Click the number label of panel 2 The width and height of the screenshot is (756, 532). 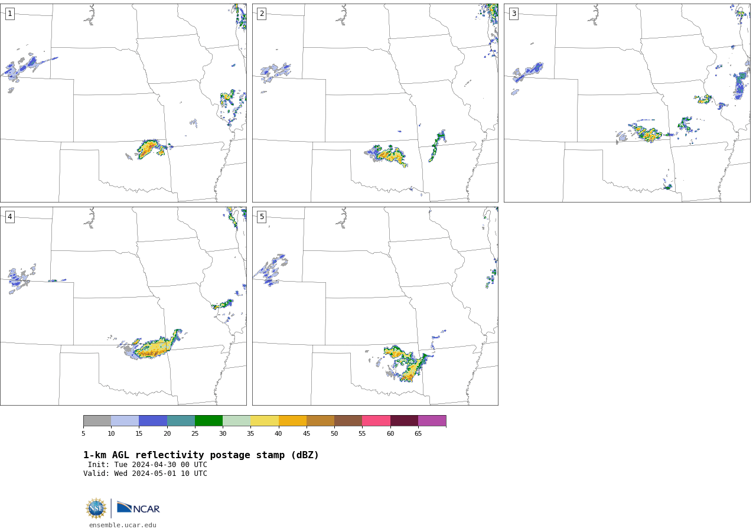coord(262,14)
